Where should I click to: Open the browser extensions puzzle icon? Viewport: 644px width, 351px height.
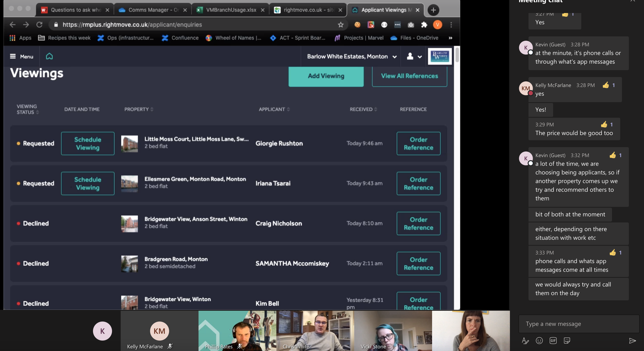(424, 25)
